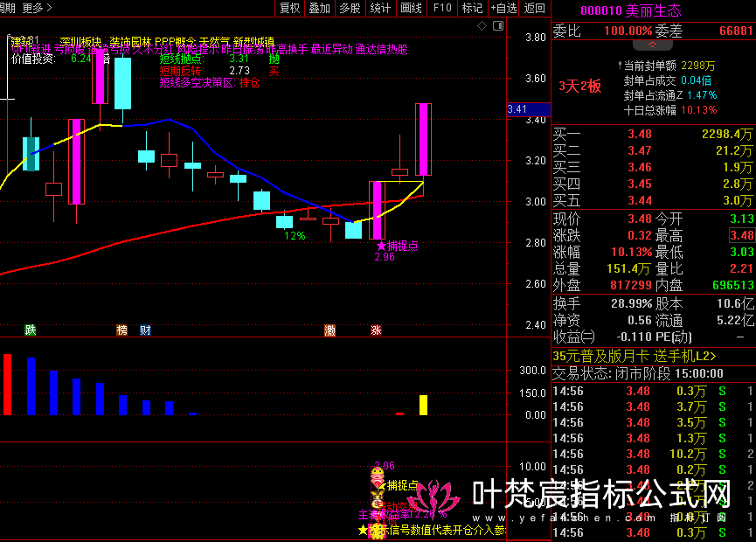Switch to 多股 multi-stock view
Screen dimensions: 756x542
click(x=350, y=8)
